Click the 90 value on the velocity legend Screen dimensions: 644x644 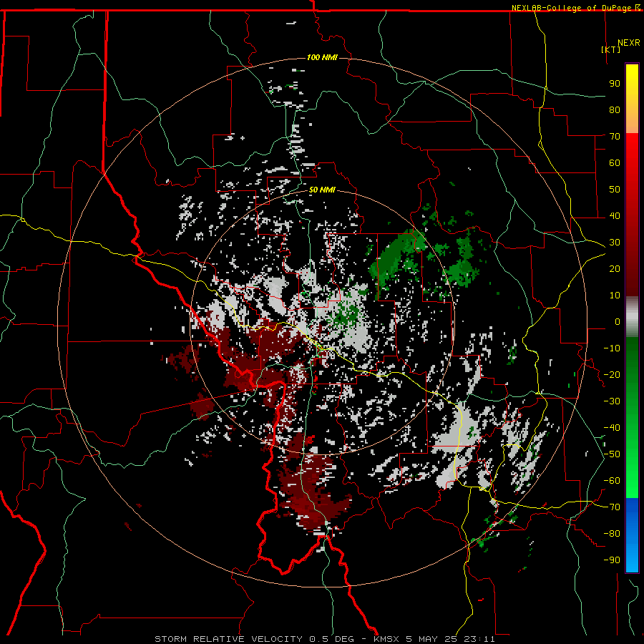click(x=615, y=84)
